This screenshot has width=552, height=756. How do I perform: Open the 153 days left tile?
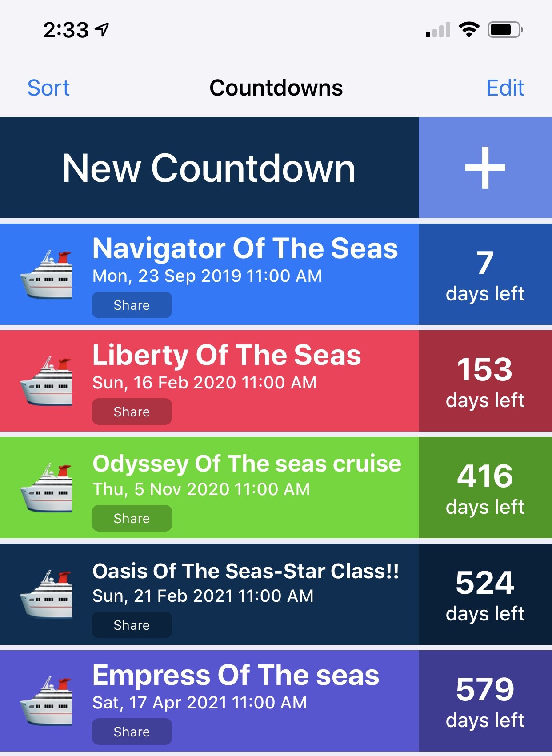click(x=485, y=381)
